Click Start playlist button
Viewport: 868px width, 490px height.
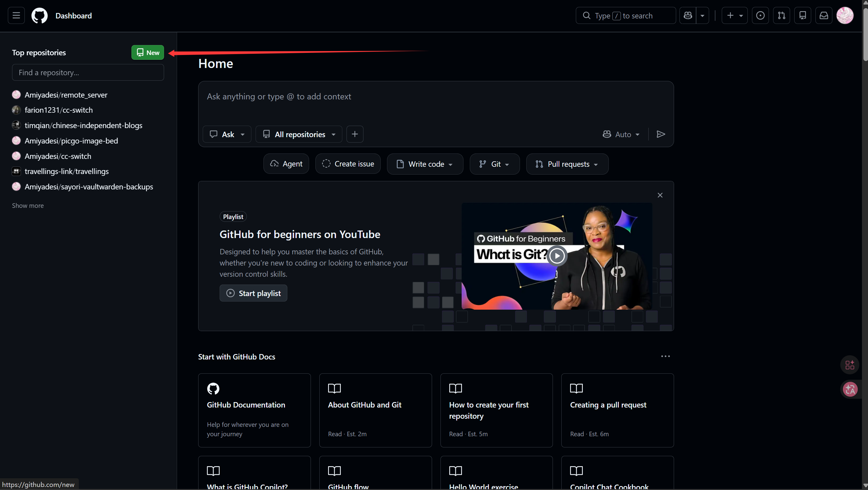(x=253, y=293)
